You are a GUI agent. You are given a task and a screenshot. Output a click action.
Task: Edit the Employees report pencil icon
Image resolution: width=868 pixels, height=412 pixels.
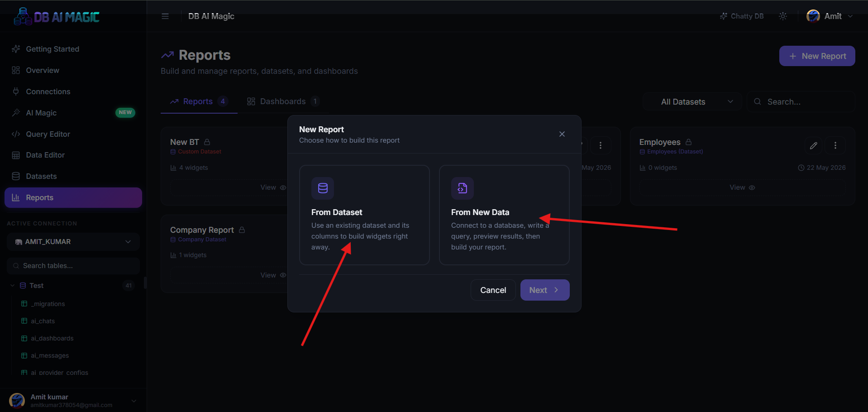tap(814, 145)
